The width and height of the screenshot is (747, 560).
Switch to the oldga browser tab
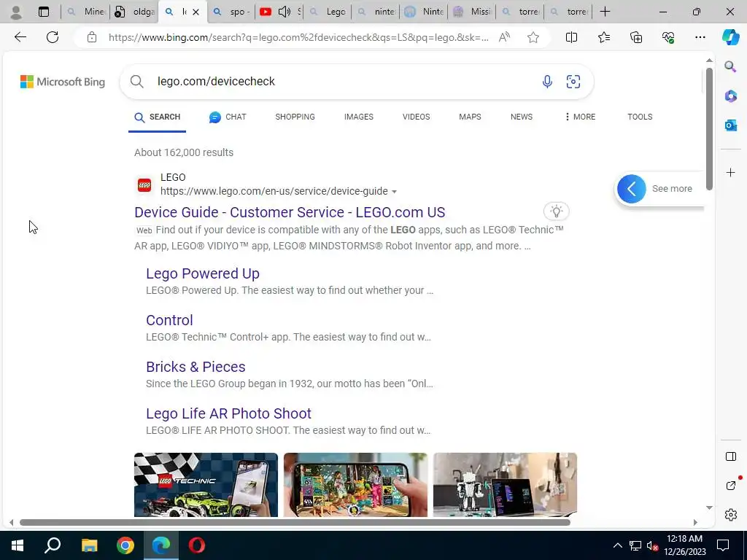(x=135, y=12)
